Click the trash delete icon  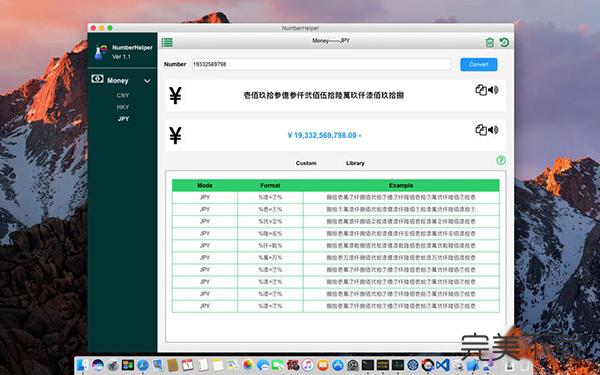point(489,42)
